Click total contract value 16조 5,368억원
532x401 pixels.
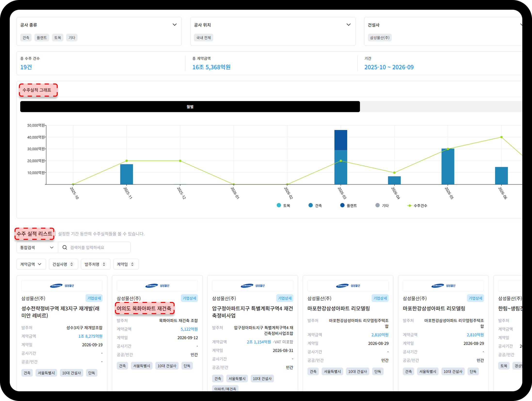pos(211,67)
